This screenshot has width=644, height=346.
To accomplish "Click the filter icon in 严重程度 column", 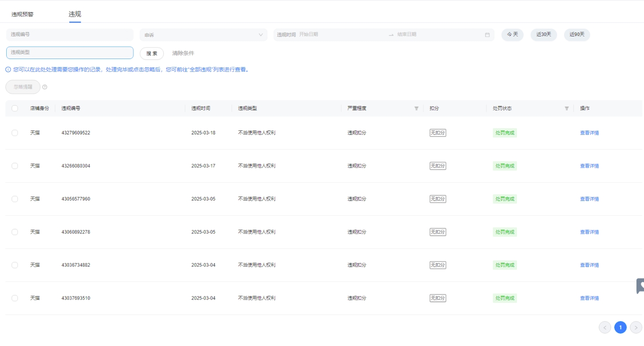I will pyautogui.click(x=416, y=108).
